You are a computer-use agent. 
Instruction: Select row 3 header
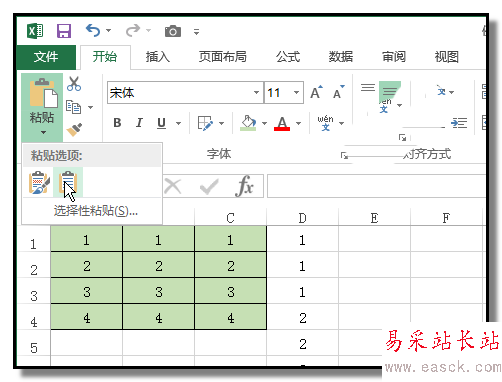pos(34,296)
